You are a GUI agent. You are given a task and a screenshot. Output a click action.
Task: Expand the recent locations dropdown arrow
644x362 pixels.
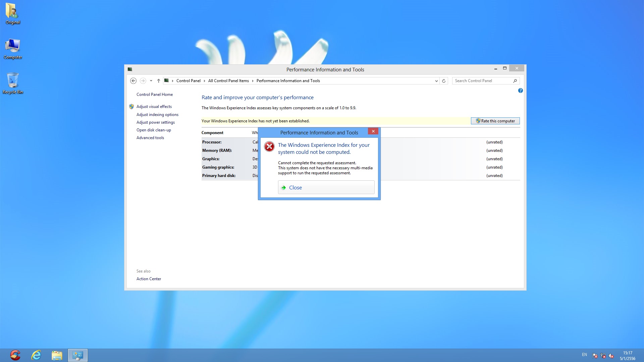(151, 81)
